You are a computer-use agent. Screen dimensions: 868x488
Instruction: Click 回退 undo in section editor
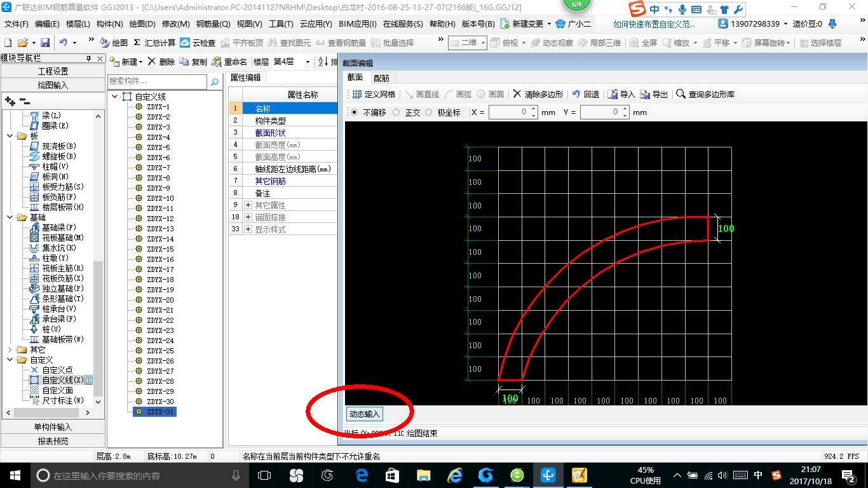coord(585,94)
